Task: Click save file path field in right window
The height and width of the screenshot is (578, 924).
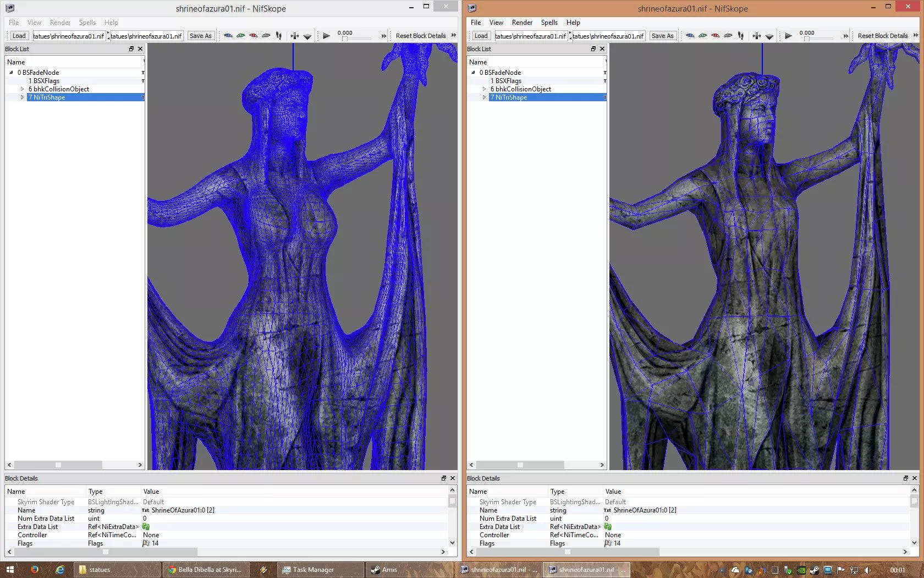Action: (608, 36)
